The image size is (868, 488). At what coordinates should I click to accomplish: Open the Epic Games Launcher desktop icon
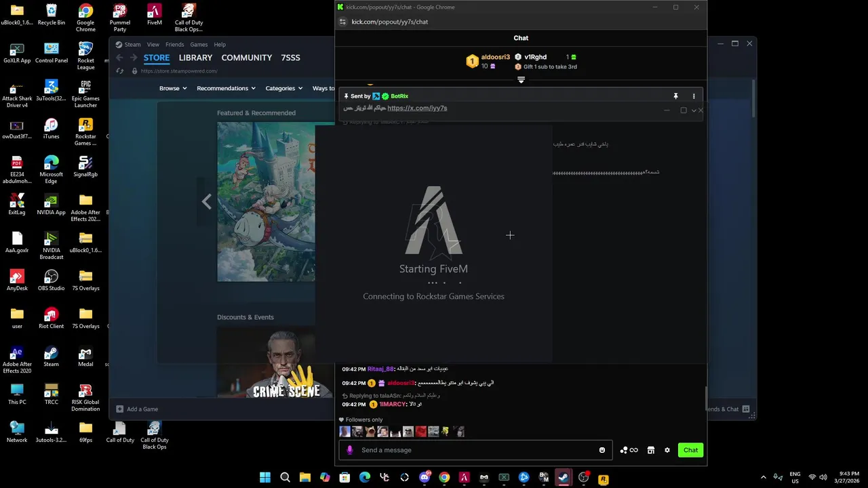85,94
